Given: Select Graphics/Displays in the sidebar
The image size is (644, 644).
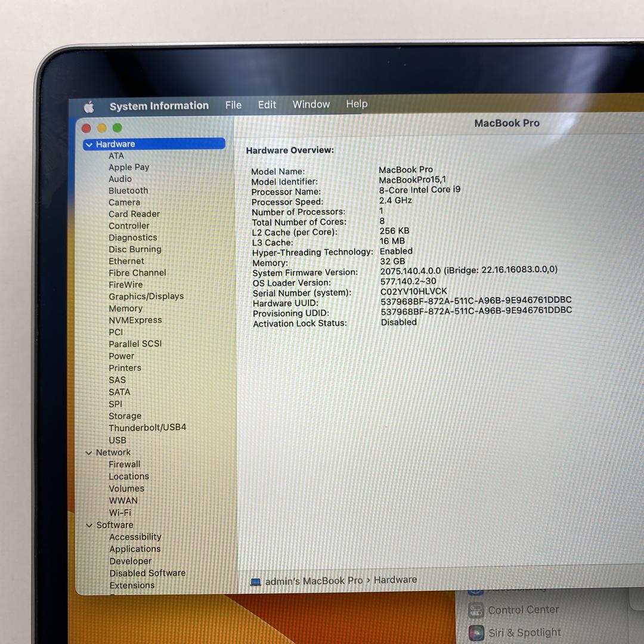Looking at the screenshot, I should point(146,296).
